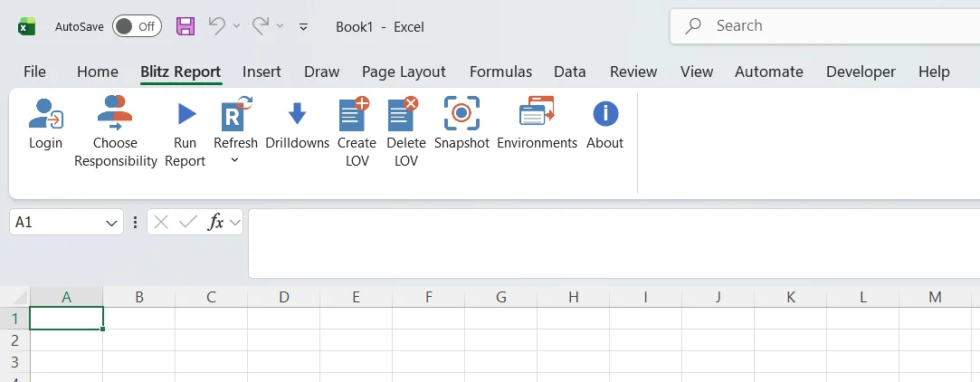
Task: Select column D header
Action: click(284, 297)
